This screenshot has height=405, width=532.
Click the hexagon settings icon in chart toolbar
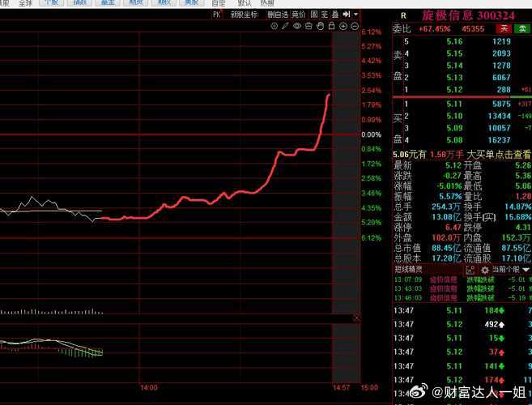coord(275,26)
